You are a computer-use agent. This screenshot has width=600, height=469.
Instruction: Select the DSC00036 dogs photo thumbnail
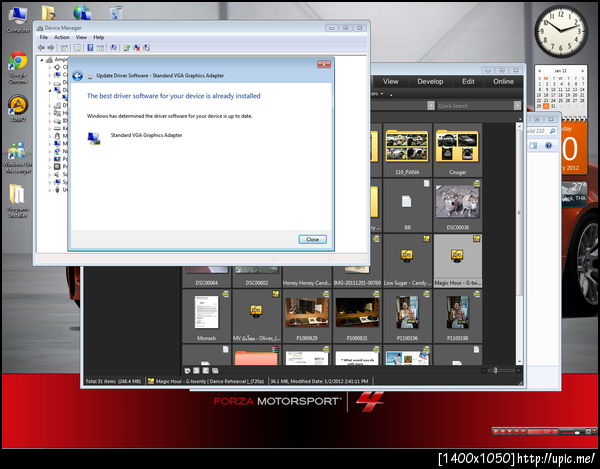[x=457, y=205]
